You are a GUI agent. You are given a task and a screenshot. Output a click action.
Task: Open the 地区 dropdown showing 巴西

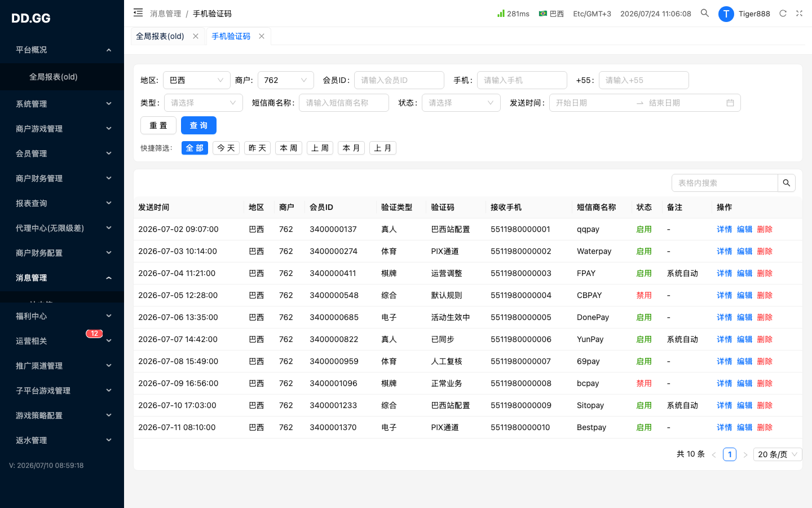click(x=197, y=80)
